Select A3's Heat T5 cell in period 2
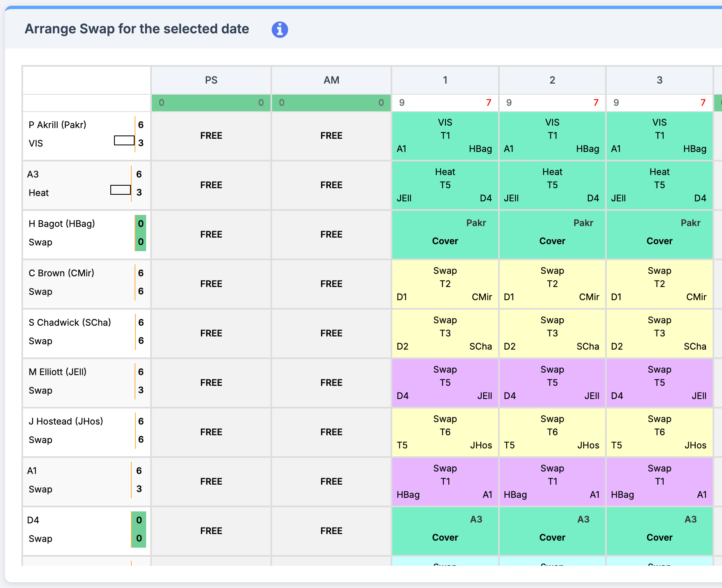Viewport: 722px width, 588px height. (x=552, y=185)
